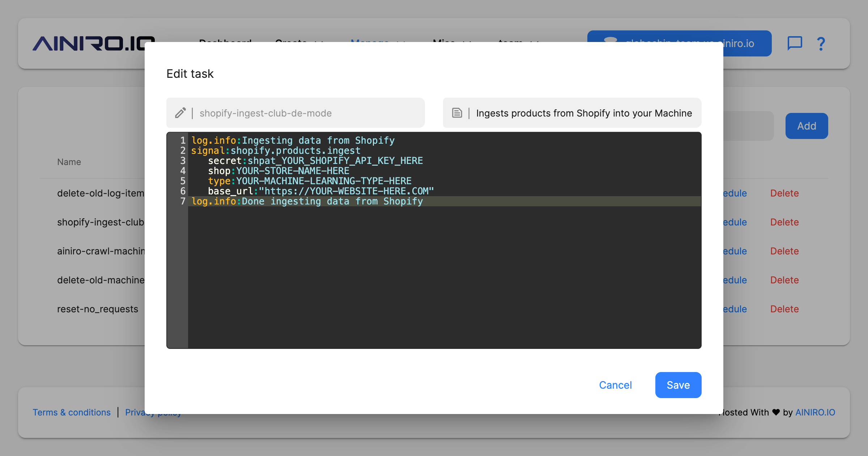The height and width of the screenshot is (456, 868).
Task: Click the 'Edit task' dialog title
Action: (x=190, y=74)
